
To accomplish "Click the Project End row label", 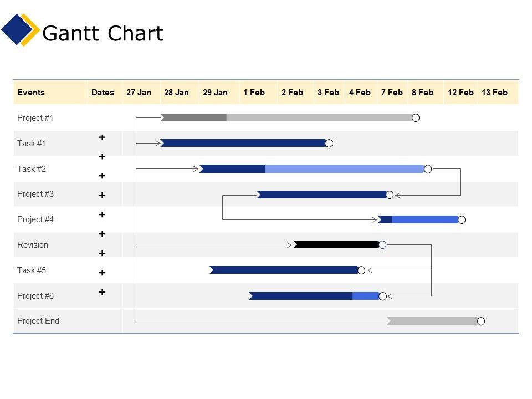I will 38,321.
